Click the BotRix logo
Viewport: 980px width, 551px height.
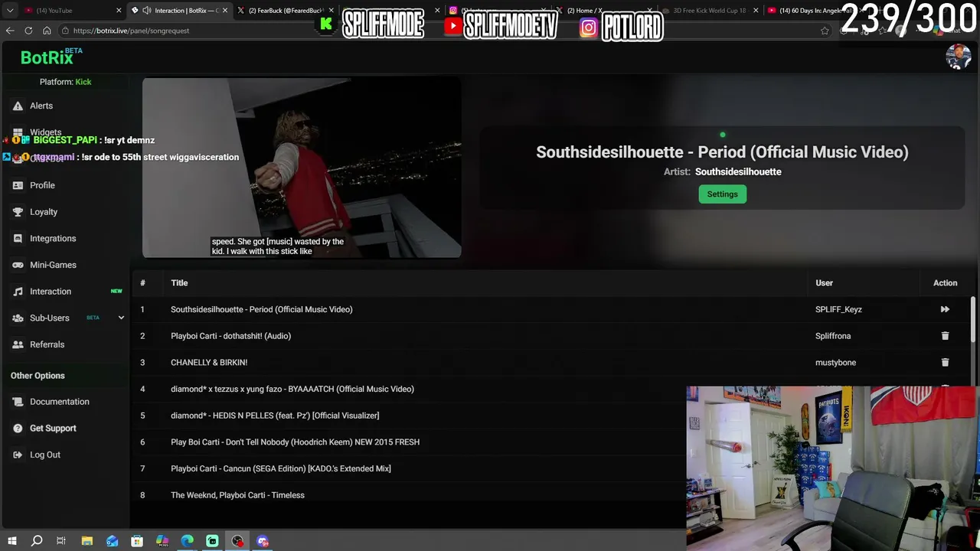pos(47,57)
